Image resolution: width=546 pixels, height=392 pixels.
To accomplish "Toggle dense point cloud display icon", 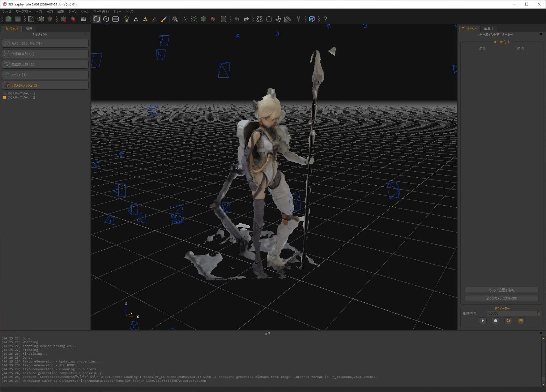I will (x=194, y=19).
